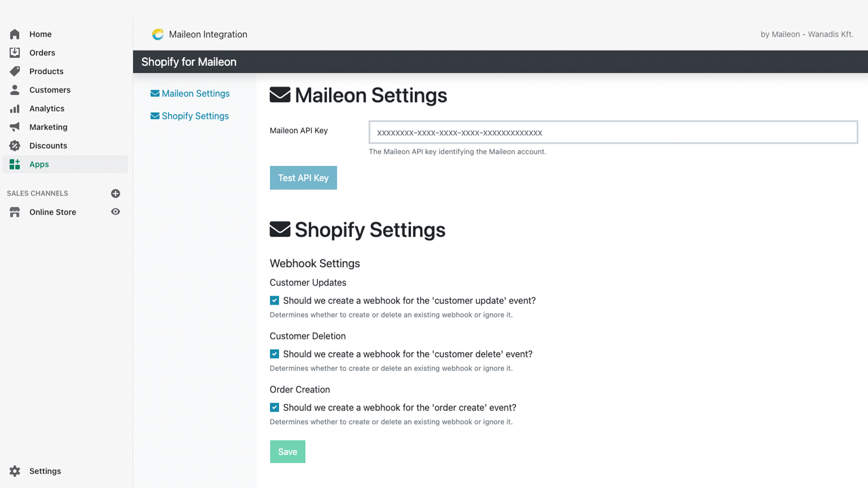The height and width of the screenshot is (488, 868).
Task: Click the Home house icon in sidebar
Action: coord(15,34)
